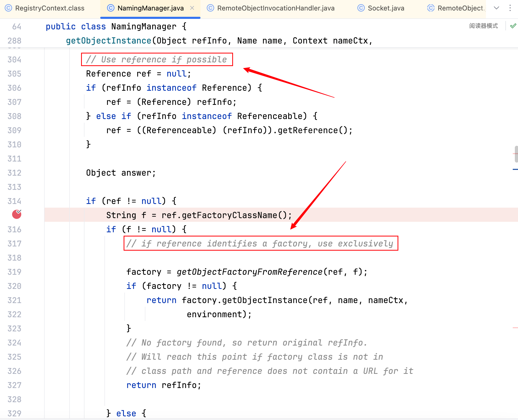This screenshot has width=518, height=420.
Task: Click the sticky getObjectInstance method header line
Action: [108, 41]
